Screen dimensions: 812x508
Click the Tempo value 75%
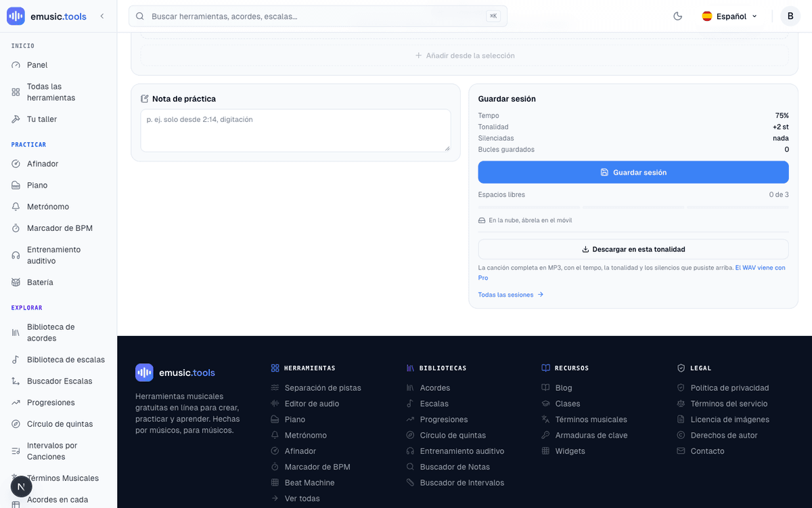point(782,116)
